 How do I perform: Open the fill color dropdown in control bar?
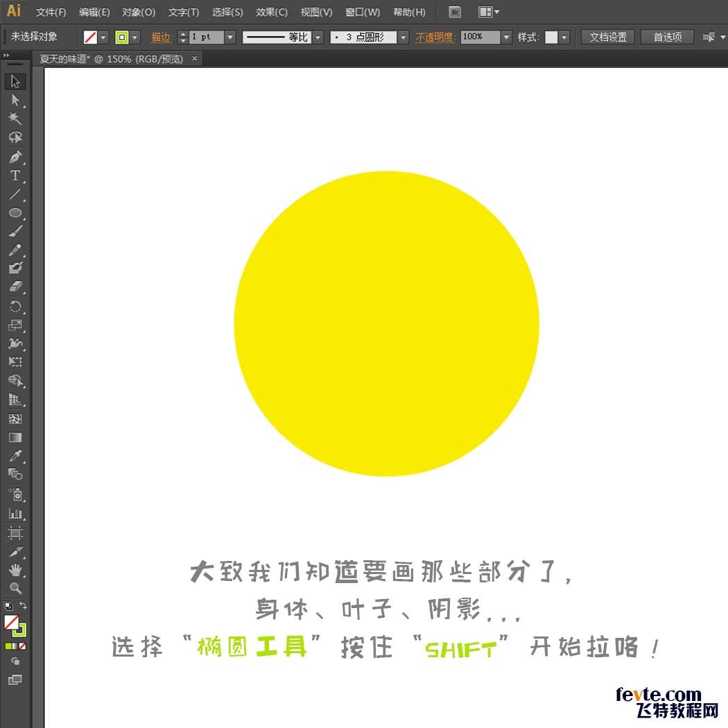click(103, 37)
